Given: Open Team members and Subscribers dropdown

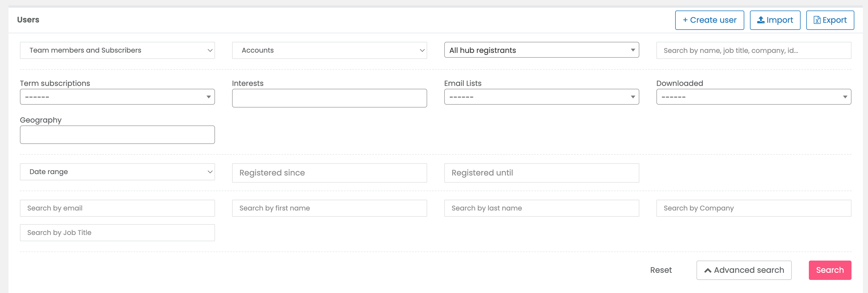Looking at the screenshot, I should click(x=117, y=50).
